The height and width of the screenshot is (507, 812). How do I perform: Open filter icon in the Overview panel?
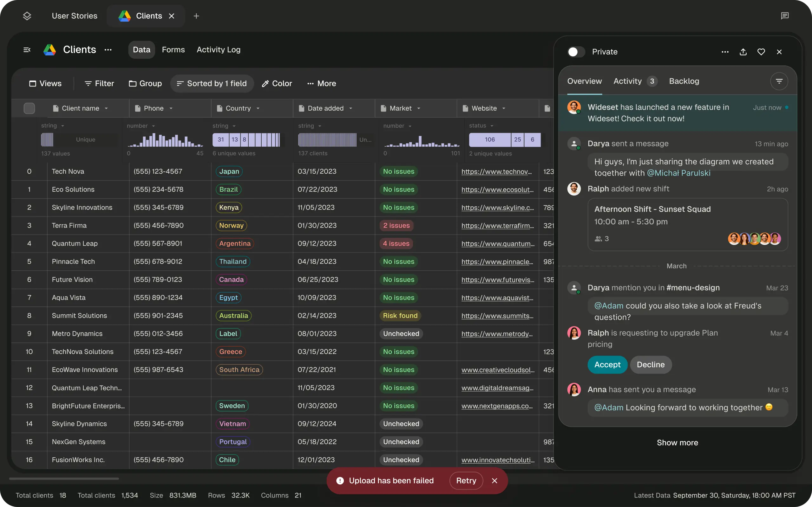779,81
